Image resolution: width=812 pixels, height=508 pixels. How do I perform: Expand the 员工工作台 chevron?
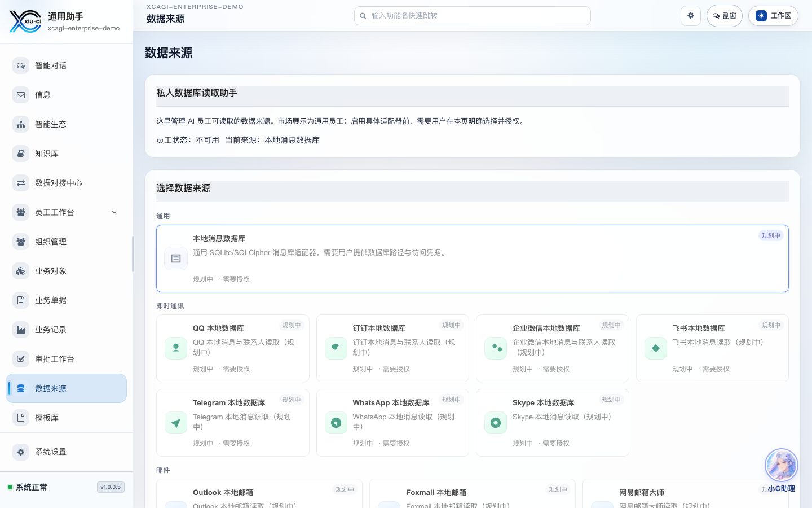(114, 212)
